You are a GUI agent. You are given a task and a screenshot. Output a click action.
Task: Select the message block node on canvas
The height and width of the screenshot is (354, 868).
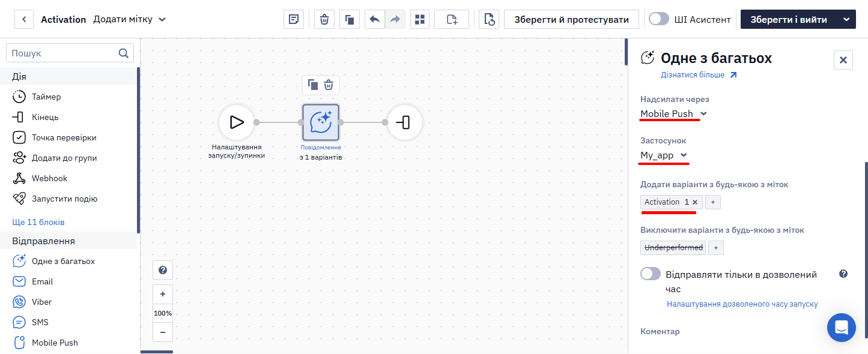point(321,122)
